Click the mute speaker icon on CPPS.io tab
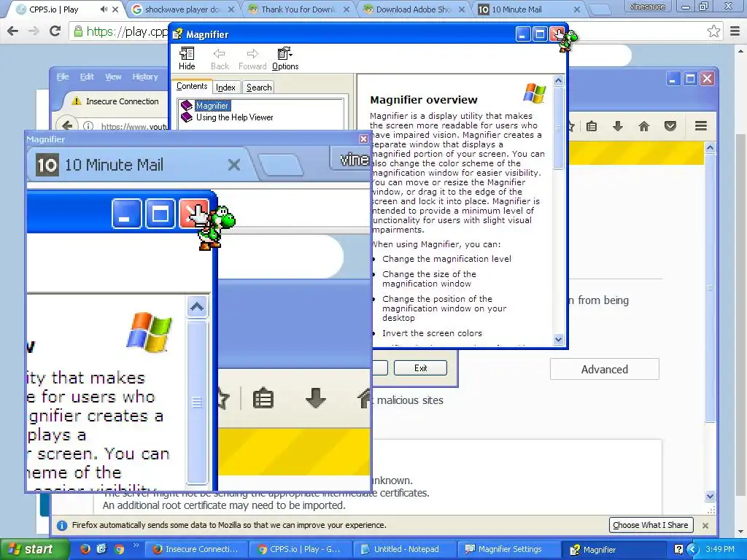Image resolution: width=747 pixels, height=560 pixels. 104,9
